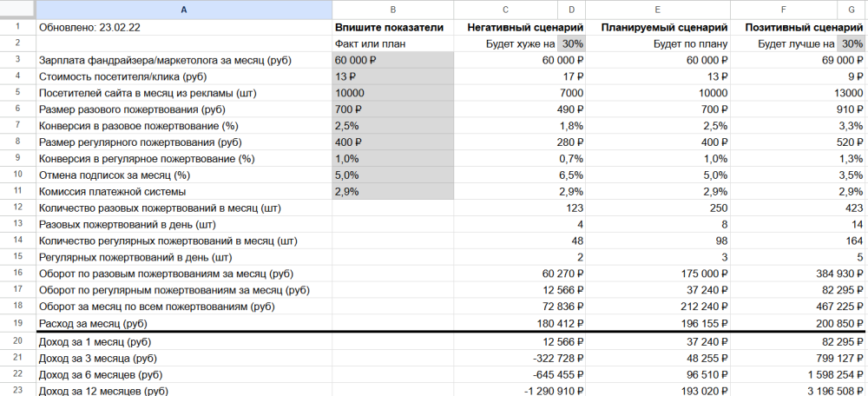The width and height of the screenshot is (868, 396).
Task: Click 'Планируемый сценарий' header cell
Action: (658, 27)
